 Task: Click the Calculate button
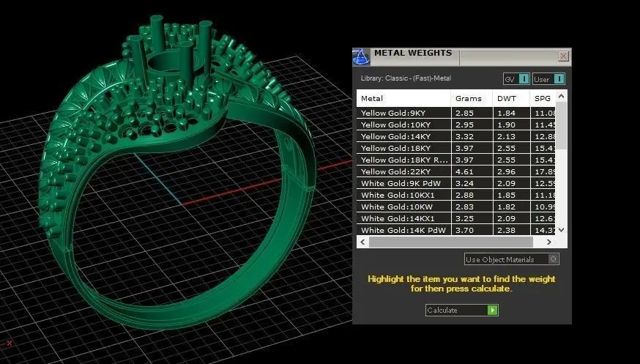click(x=461, y=310)
